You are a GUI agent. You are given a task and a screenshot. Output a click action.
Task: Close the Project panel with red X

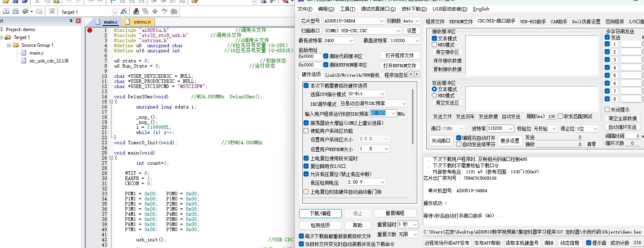pos(78,21)
